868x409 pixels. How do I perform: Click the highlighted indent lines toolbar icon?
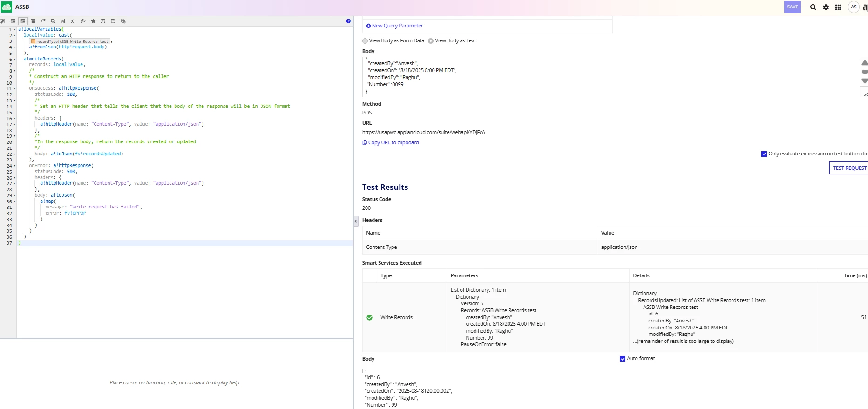pos(23,21)
